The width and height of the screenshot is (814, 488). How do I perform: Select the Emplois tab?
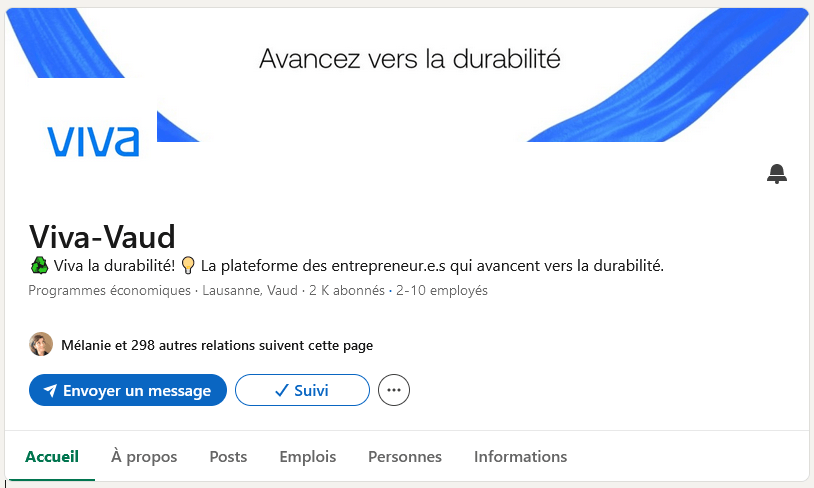coord(308,457)
